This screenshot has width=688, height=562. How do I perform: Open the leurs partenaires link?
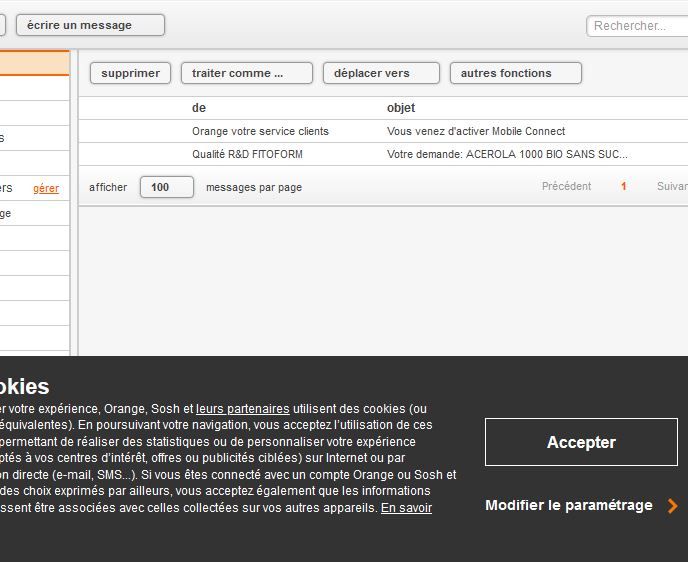click(x=242, y=409)
